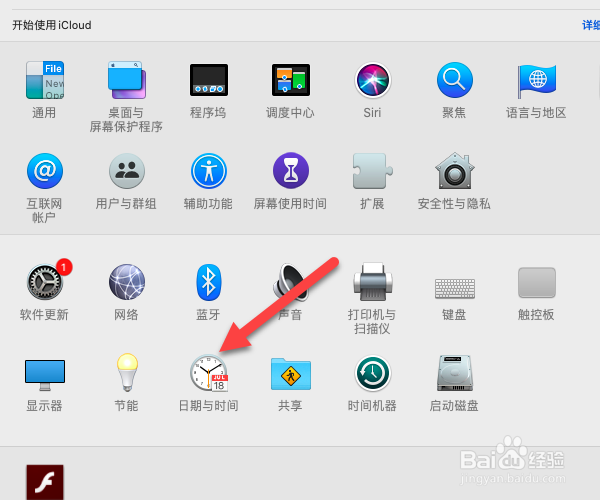Open 调度中心 (Mission Control) icon
The width and height of the screenshot is (600, 500).
(291, 80)
